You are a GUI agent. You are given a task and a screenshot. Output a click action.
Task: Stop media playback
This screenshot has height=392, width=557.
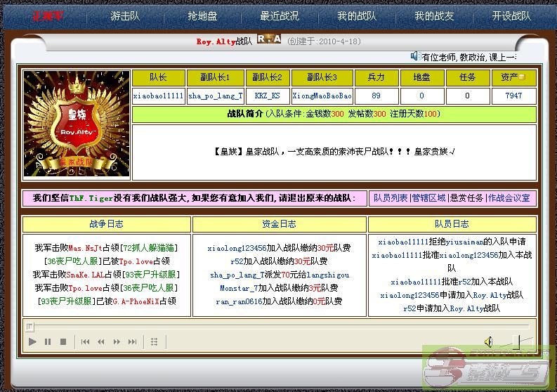(x=63, y=342)
